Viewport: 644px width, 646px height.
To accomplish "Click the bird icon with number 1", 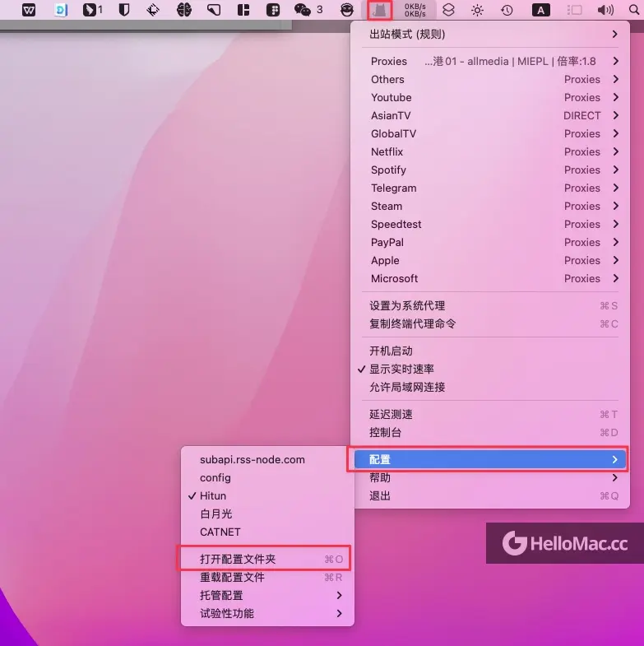I will click(x=92, y=10).
